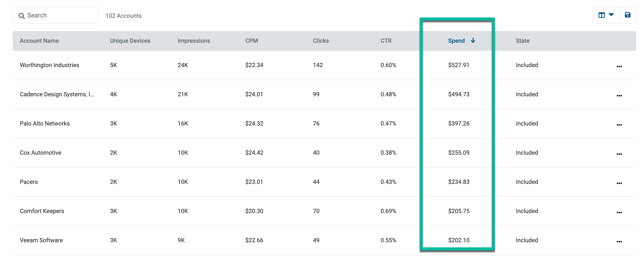The width and height of the screenshot is (644, 257).
Task: Click CPM value $23.01
Action: click(x=254, y=182)
